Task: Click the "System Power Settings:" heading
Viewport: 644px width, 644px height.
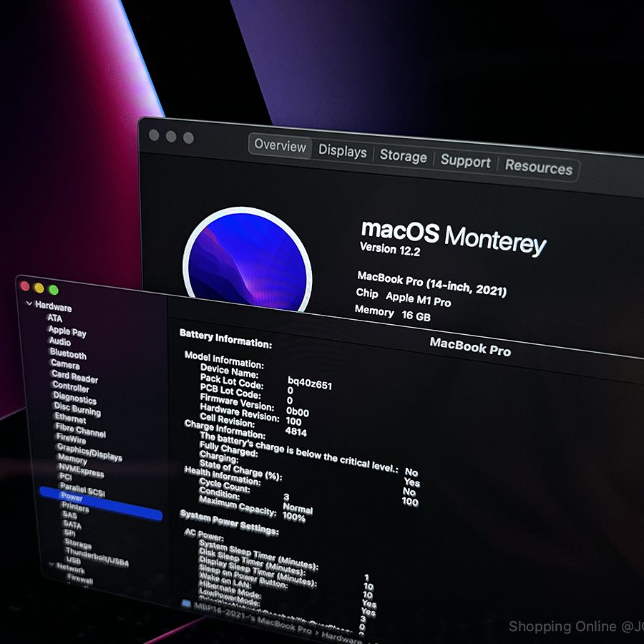Action: click(x=229, y=522)
